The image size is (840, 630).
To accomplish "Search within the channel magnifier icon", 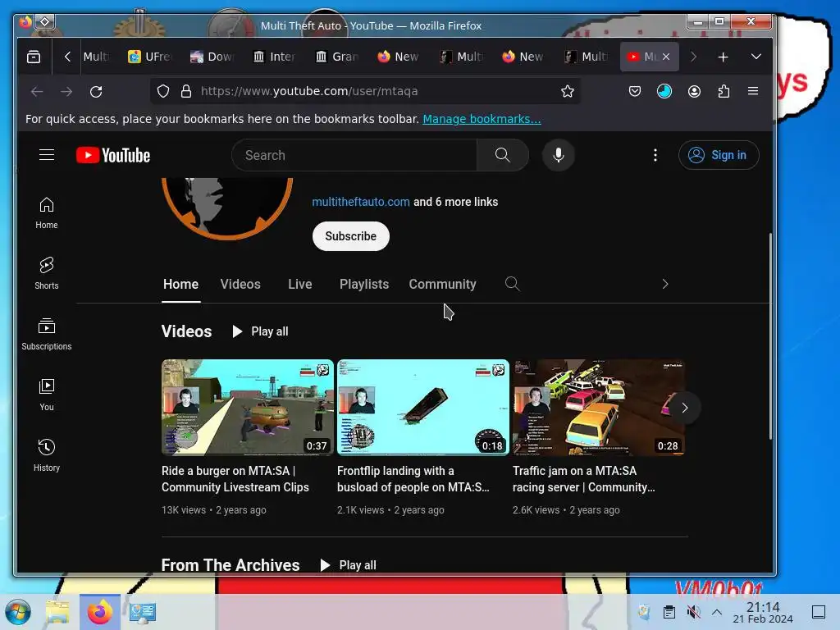I will pos(512,284).
